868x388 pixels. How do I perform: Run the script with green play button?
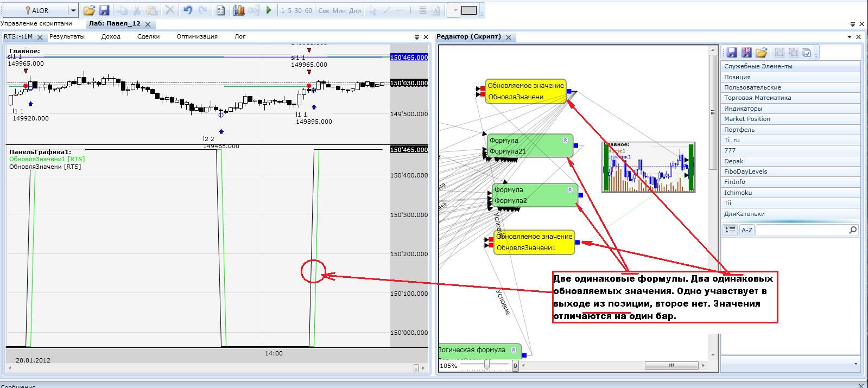[x=269, y=10]
